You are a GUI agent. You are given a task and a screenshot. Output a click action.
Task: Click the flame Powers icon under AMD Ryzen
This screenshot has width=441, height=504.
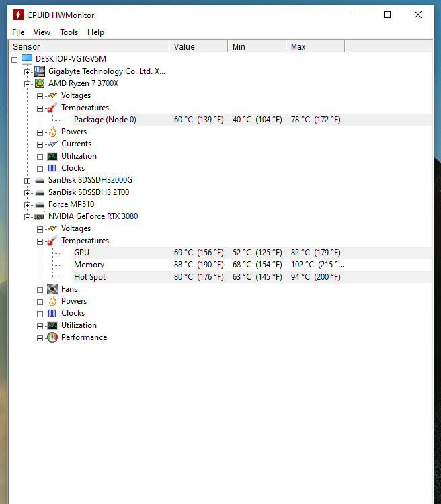tap(52, 132)
